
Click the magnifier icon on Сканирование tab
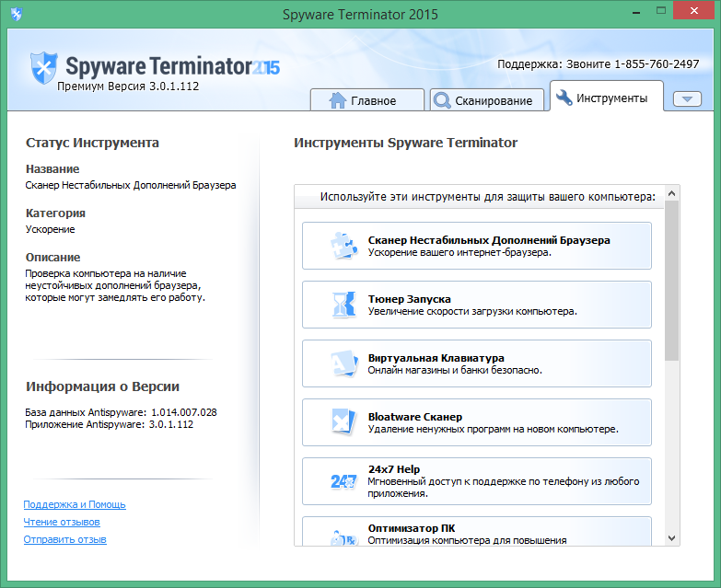[442, 100]
